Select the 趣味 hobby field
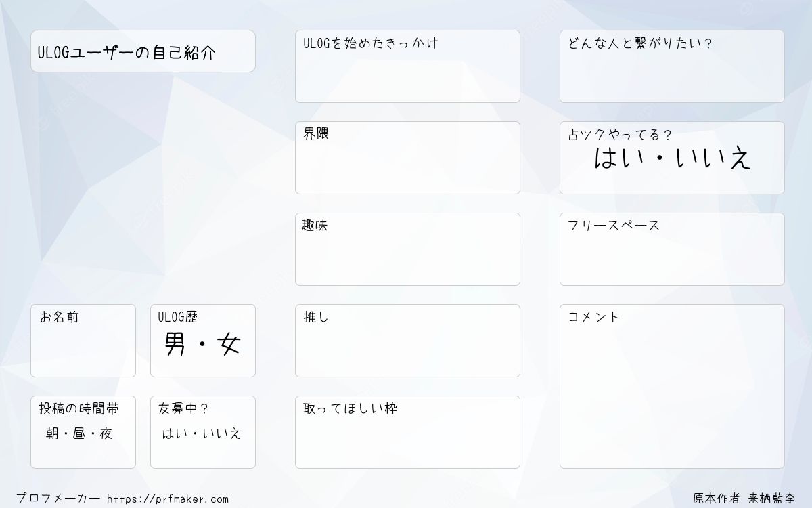This screenshot has height=508, width=812. [407, 249]
